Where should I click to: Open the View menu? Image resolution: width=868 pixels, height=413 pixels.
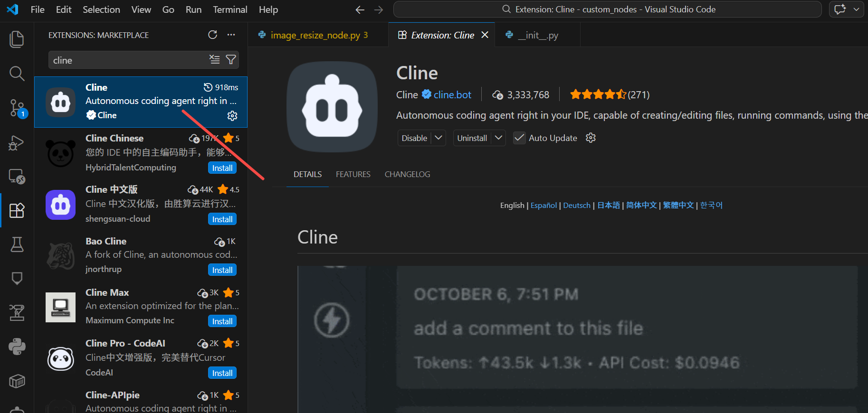[141, 9]
